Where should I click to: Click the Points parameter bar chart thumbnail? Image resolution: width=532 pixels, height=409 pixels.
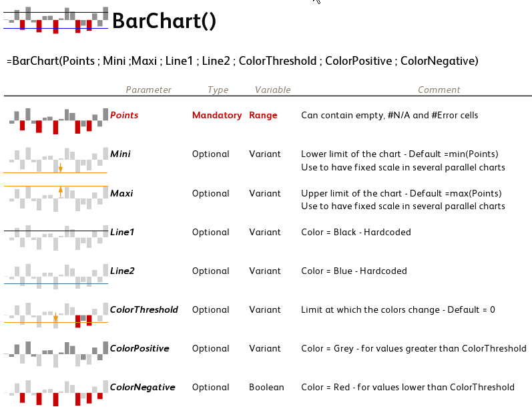coord(56,116)
